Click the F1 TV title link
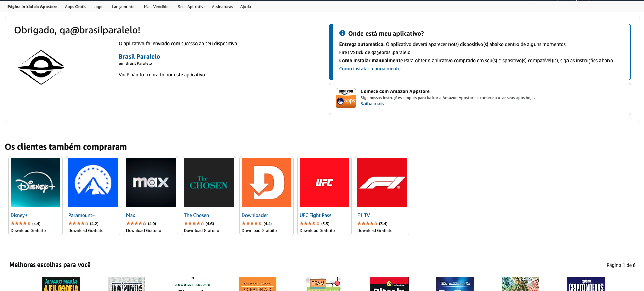 363,215
